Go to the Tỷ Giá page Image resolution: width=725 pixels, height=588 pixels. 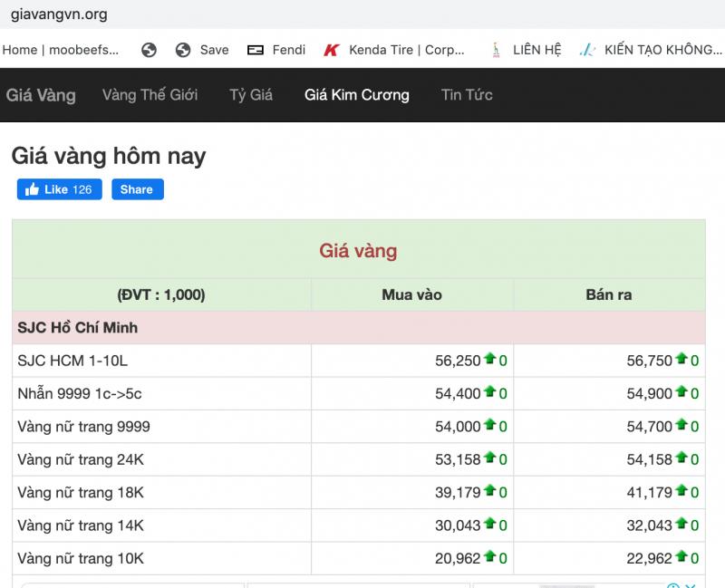pos(251,95)
